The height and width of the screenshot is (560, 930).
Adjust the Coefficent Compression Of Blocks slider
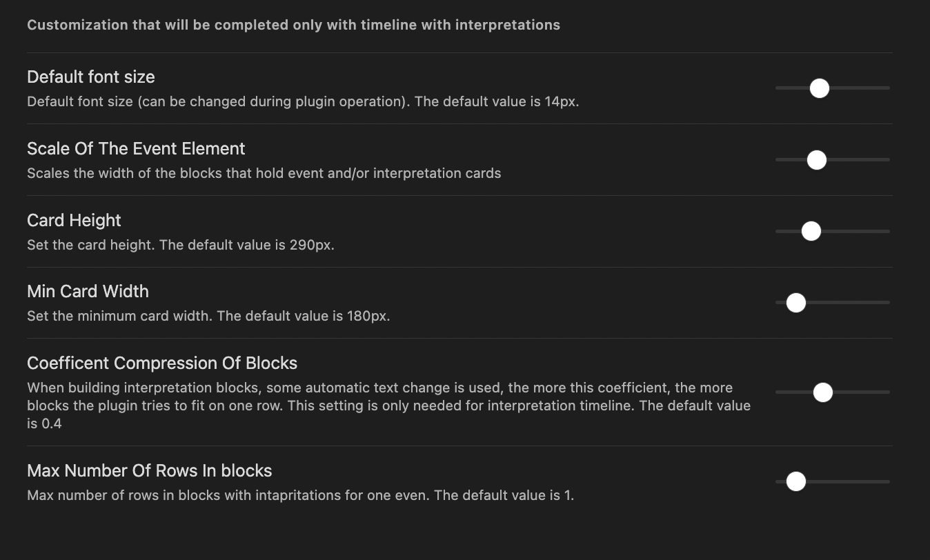click(x=822, y=392)
